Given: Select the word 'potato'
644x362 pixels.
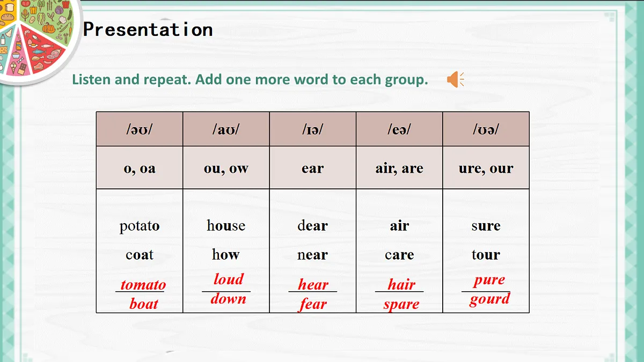Looking at the screenshot, I should [140, 226].
